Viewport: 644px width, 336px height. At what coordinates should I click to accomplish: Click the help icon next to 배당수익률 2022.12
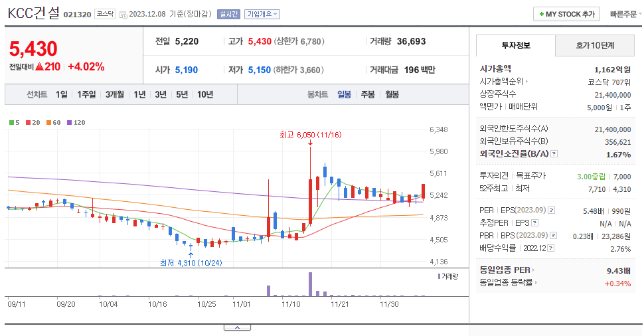click(x=551, y=248)
